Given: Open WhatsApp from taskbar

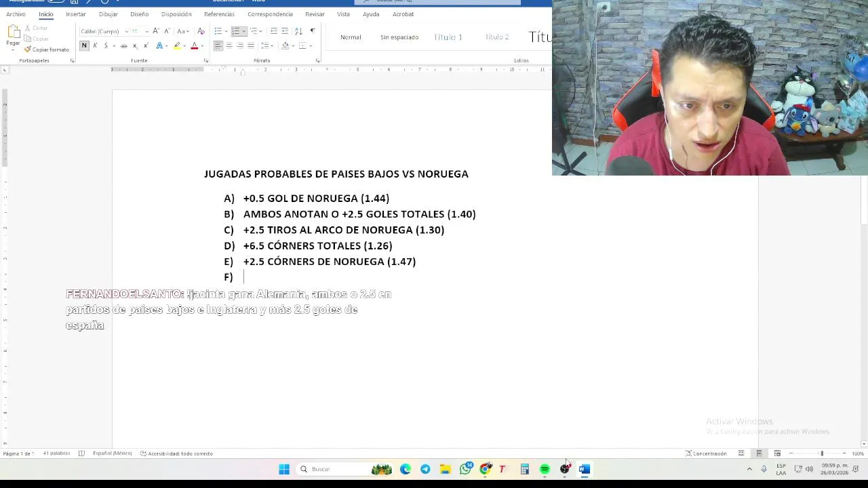Looking at the screenshot, I should click(x=465, y=469).
